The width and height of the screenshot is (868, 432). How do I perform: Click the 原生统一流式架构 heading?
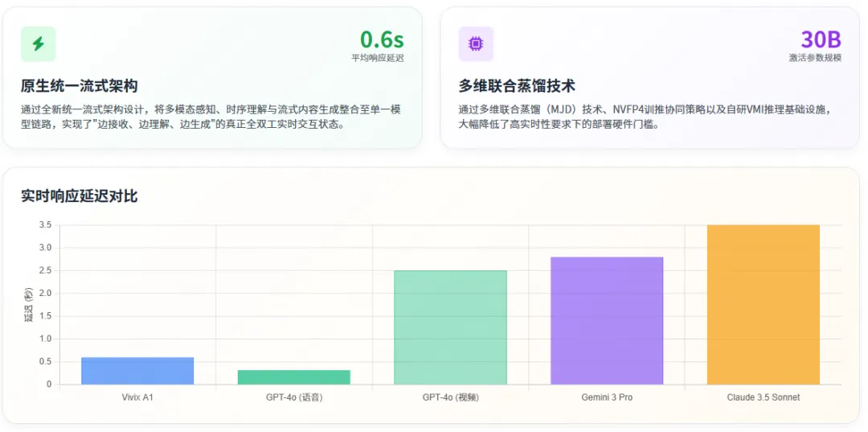[x=80, y=86]
